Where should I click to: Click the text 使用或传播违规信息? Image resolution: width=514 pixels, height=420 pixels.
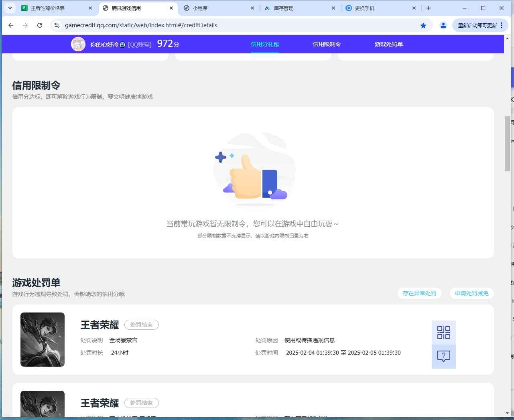[309, 340]
